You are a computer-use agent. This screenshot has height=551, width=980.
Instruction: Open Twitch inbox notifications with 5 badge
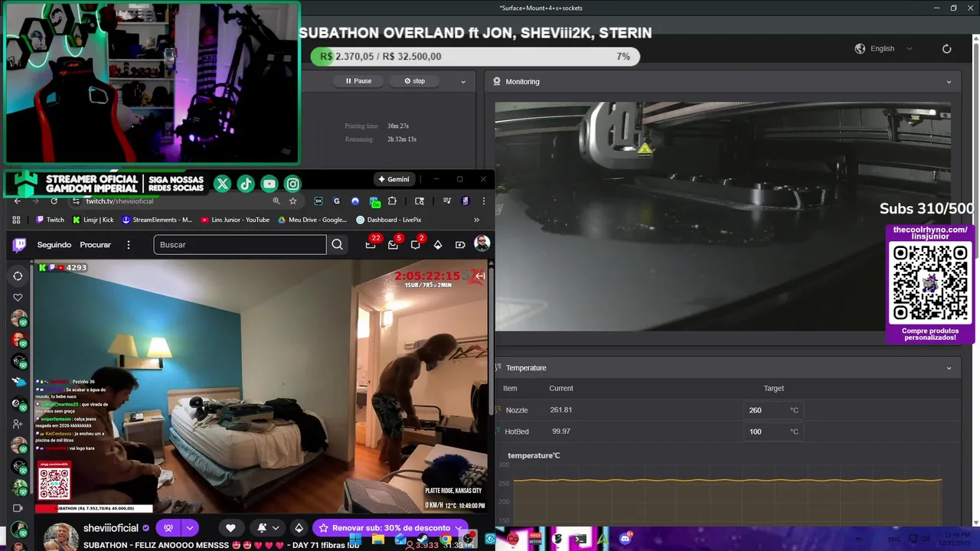coord(394,244)
